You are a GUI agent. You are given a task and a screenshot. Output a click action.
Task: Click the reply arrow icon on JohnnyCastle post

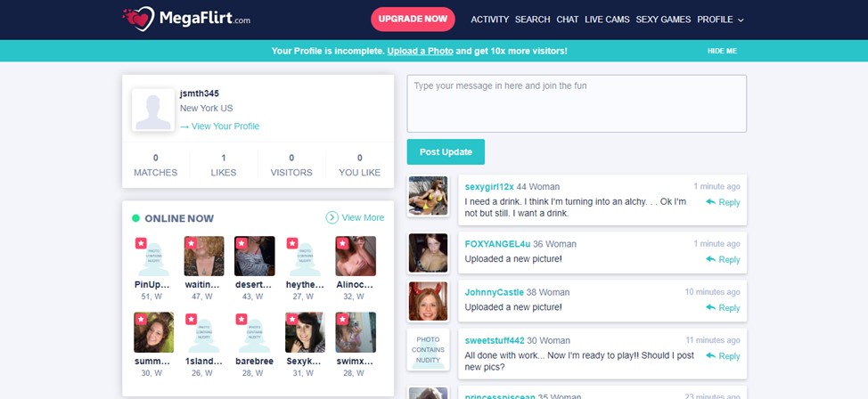coord(711,307)
